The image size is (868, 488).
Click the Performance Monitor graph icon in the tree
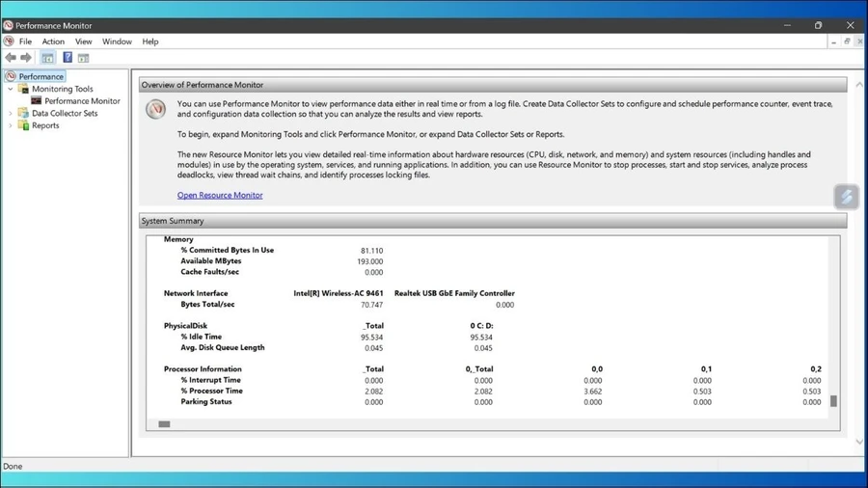click(x=37, y=100)
